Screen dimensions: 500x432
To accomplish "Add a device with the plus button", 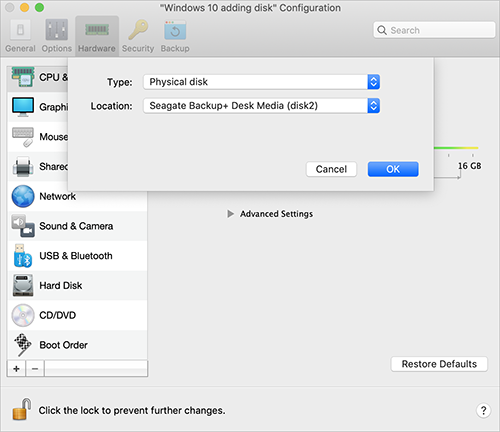I will (x=16, y=369).
